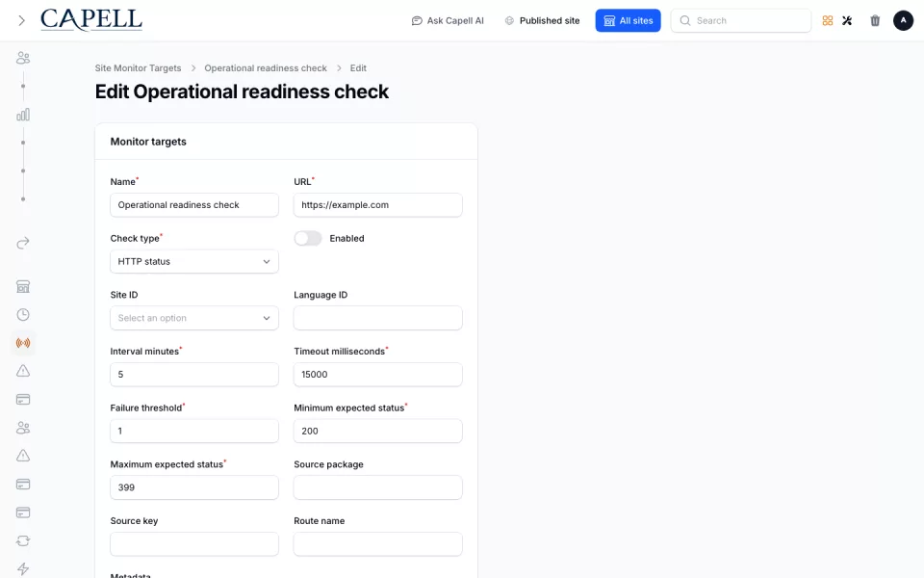The height and width of the screenshot is (578, 924).
Task: Click card icon directly below first warning triangle
Action: point(23,399)
